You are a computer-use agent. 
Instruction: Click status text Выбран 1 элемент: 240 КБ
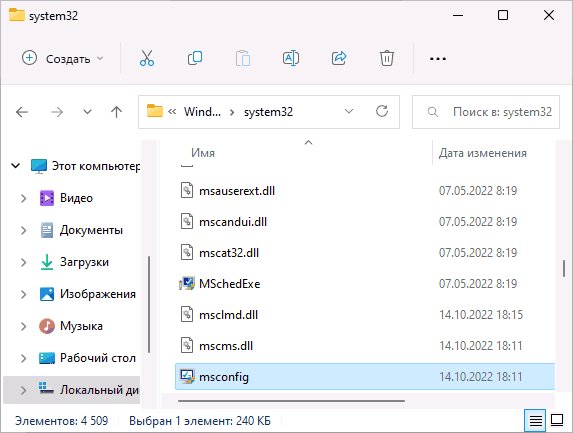click(200, 421)
